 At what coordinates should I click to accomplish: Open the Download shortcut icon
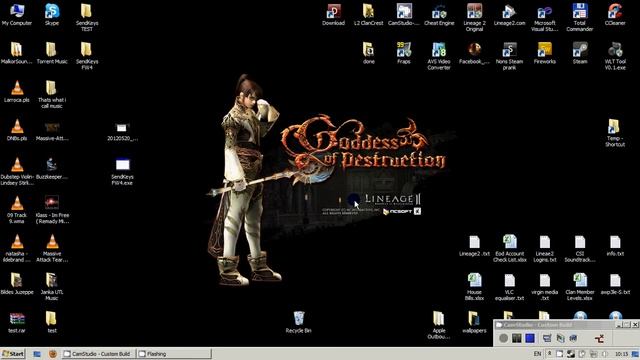[x=333, y=15]
